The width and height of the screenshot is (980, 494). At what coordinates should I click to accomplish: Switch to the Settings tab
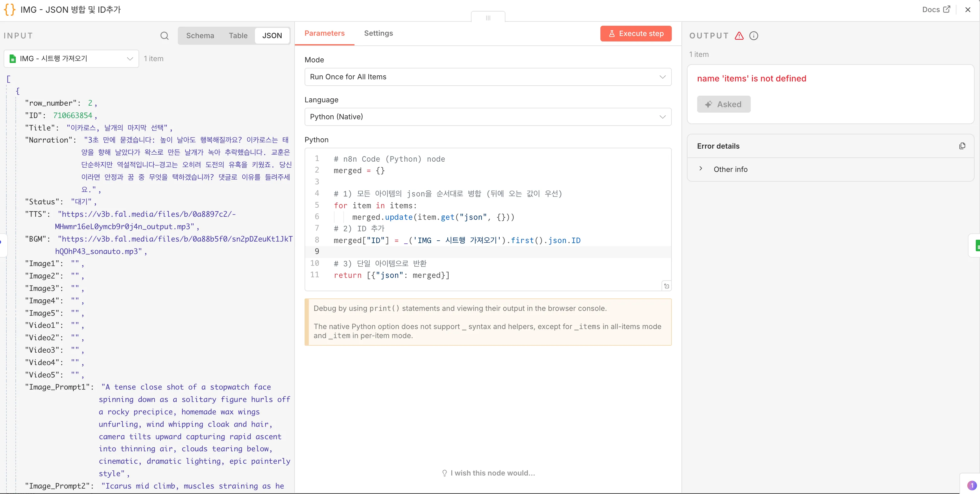click(378, 33)
